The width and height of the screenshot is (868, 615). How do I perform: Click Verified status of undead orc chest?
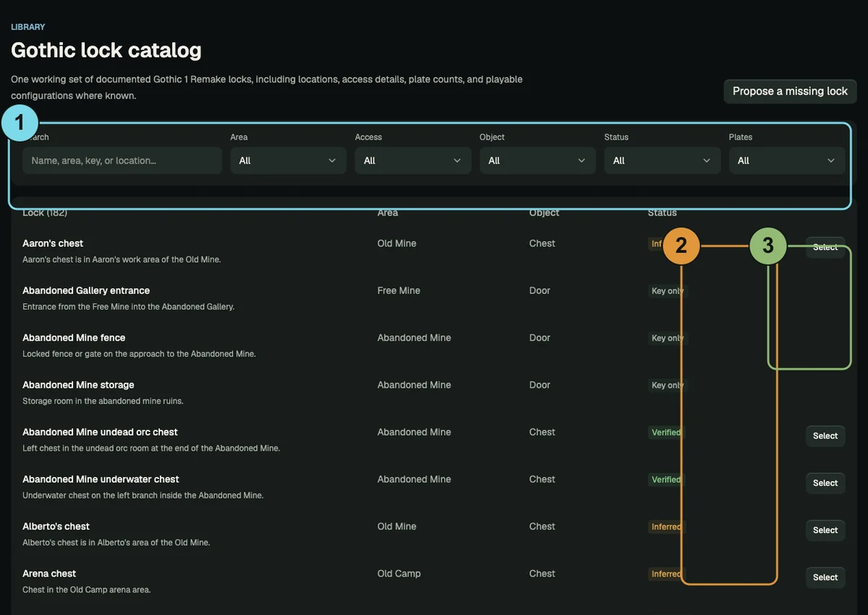[x=665, y=433]
